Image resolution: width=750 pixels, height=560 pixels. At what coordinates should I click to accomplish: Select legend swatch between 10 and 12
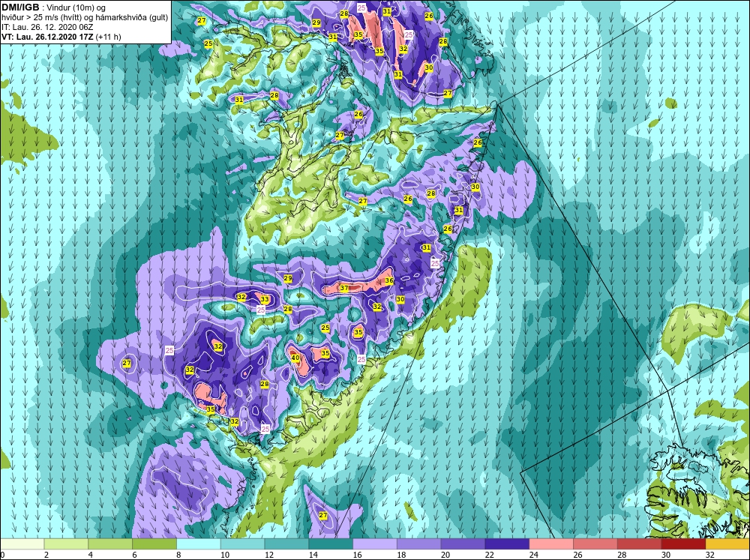point(242,544)
